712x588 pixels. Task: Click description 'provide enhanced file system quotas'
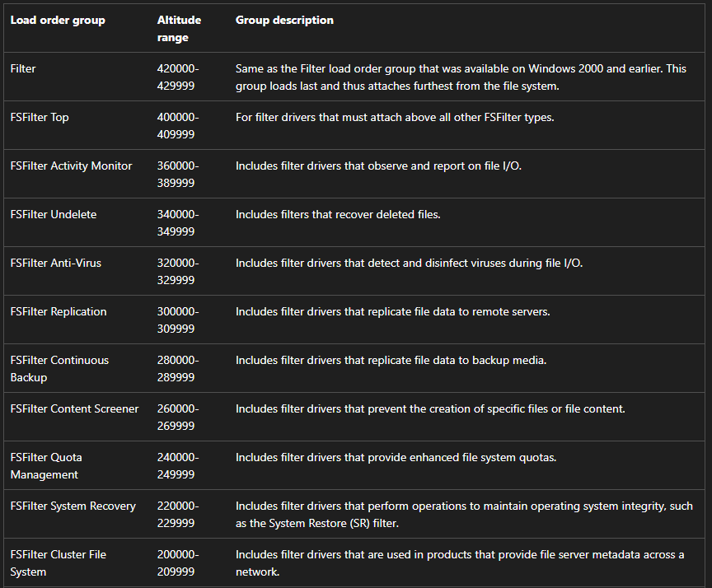tap(396, 457)
